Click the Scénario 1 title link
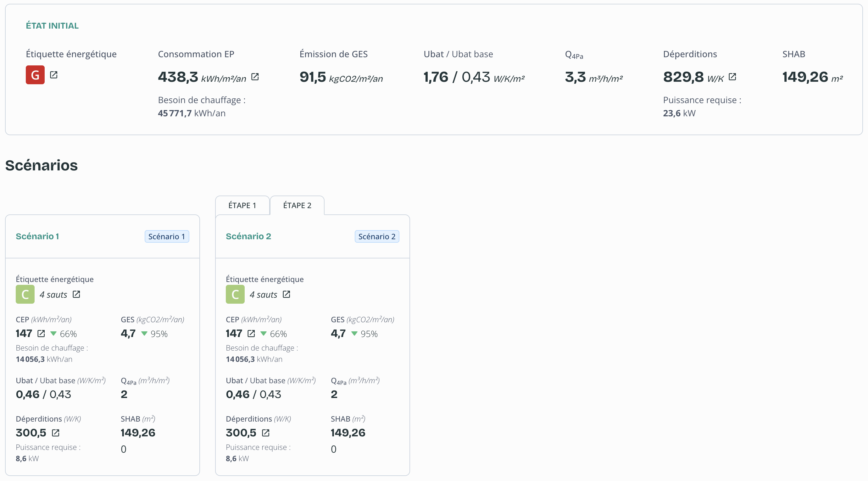 37,236
